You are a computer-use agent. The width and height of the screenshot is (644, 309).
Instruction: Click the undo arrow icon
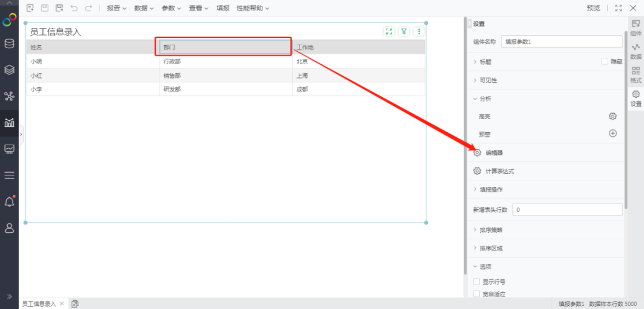74,8
